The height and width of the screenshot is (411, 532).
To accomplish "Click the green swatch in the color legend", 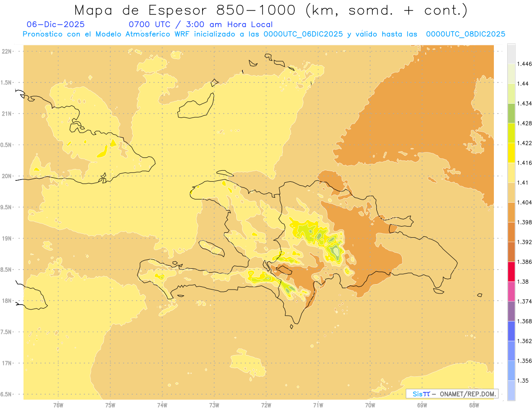I will click(511, 113).
